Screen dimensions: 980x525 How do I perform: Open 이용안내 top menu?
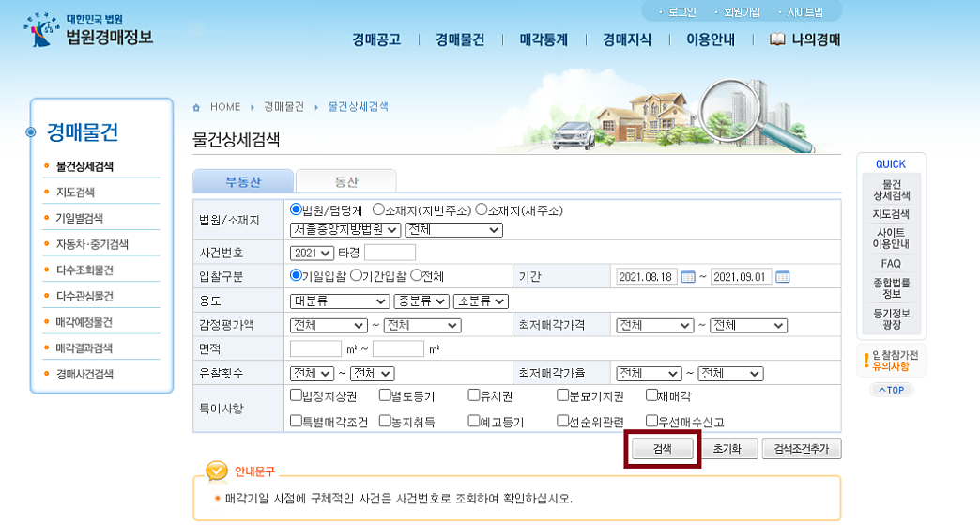tap(711, 40)
